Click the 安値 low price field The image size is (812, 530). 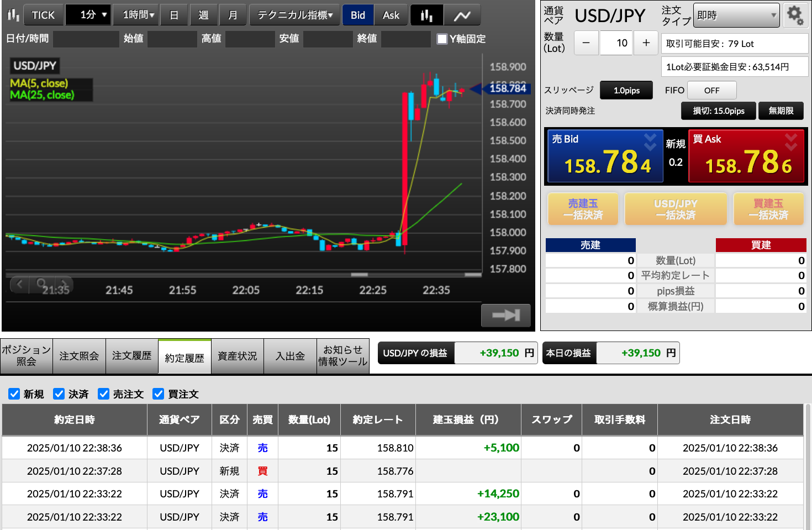pos(328,39)
